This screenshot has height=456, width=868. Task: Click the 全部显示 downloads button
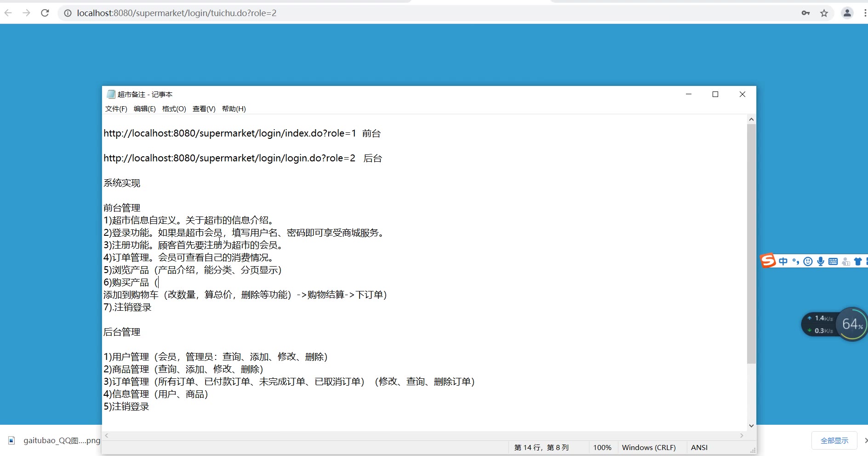pyautogui.click(x=834, y=441)
